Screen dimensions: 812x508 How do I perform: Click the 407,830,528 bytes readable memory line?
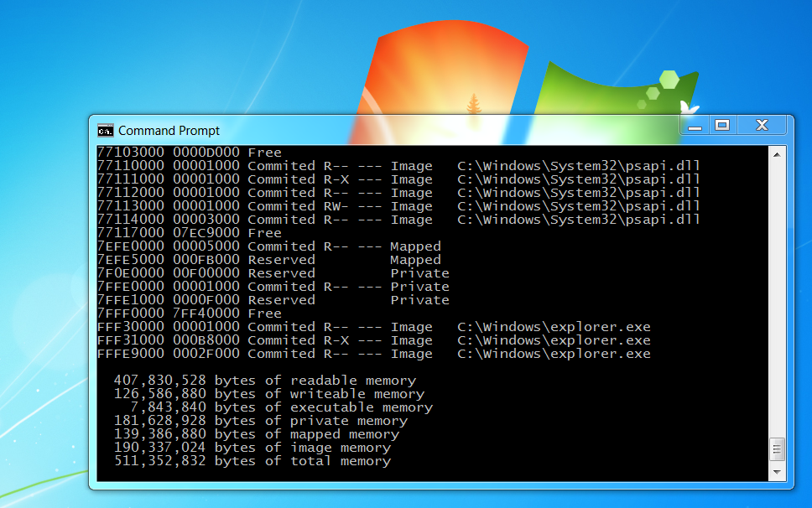tap(265, 381)
